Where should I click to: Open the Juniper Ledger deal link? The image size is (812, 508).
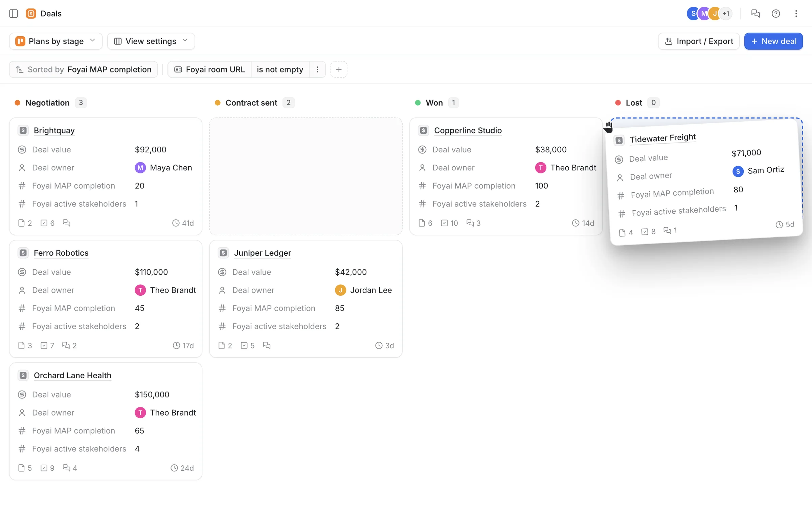click(262, 253)
